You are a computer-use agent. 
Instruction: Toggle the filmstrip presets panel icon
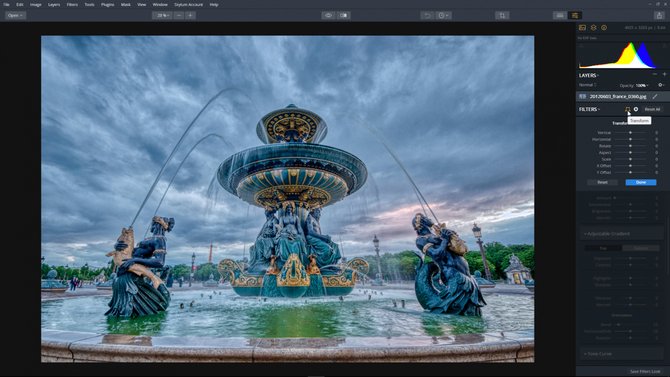(559, 15)
